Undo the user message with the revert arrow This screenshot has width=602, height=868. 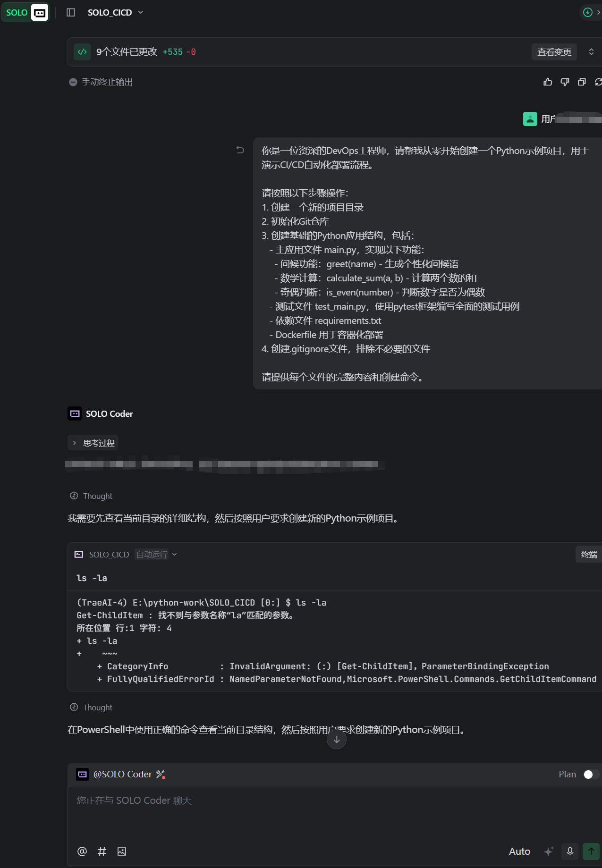[x=240, y=150]
